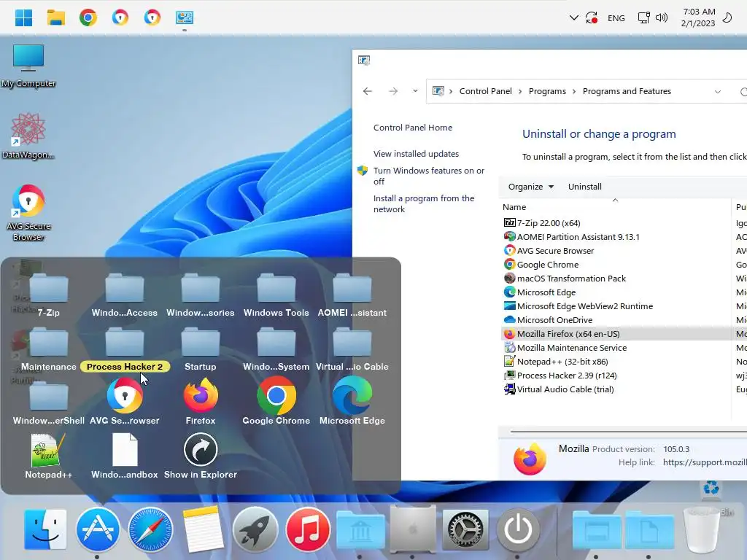
Task: Open View installed updates link
Action: tap(416, 154)
